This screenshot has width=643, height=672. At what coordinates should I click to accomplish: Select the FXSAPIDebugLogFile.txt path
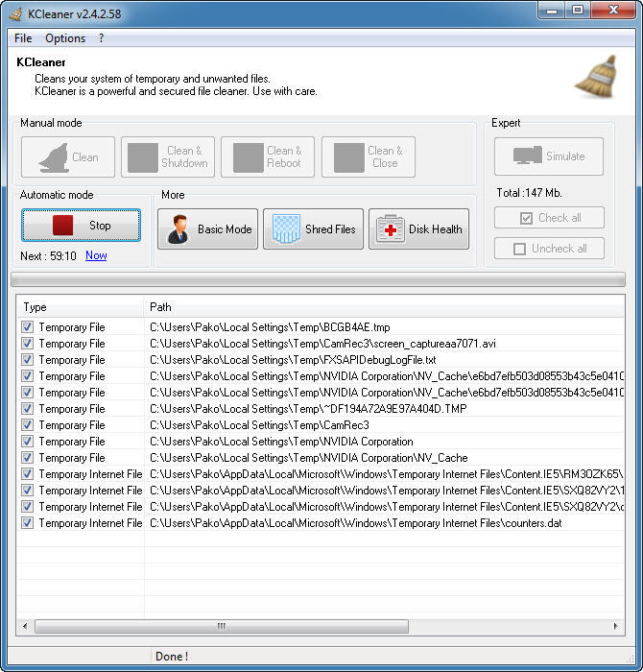pos(293,360)
